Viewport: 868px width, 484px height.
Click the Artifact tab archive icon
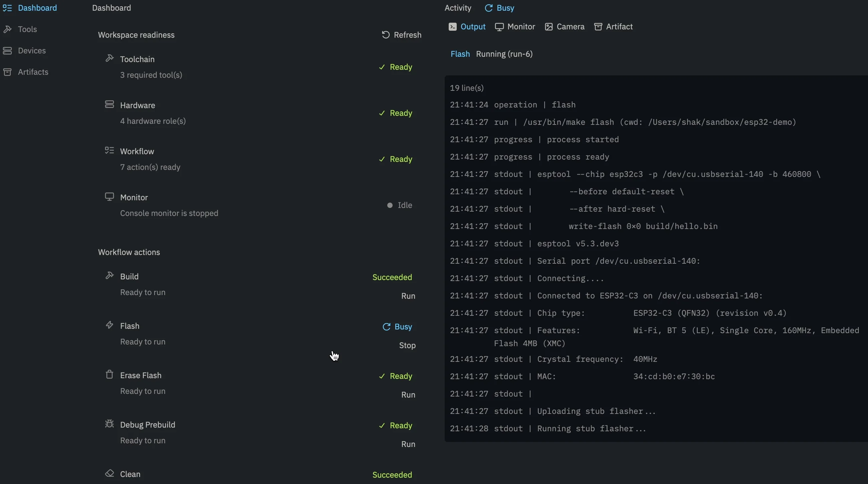coord(598,27)
